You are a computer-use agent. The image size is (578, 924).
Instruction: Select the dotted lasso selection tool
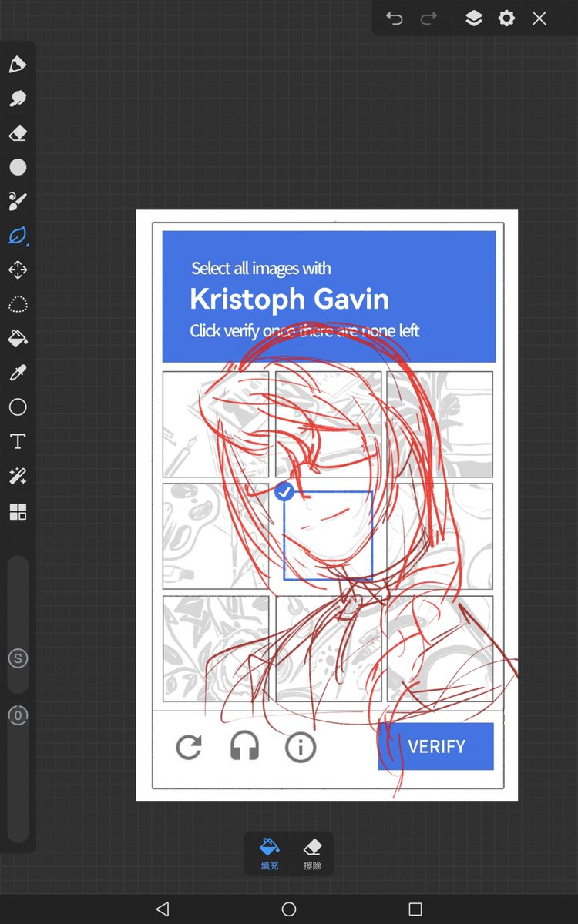point(18,304)
